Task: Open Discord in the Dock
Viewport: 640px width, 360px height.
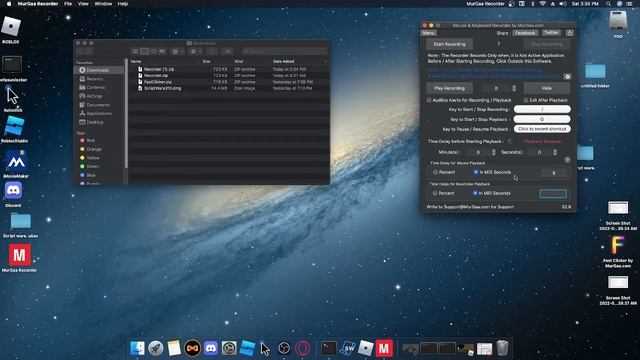Action: click(211, 348)
